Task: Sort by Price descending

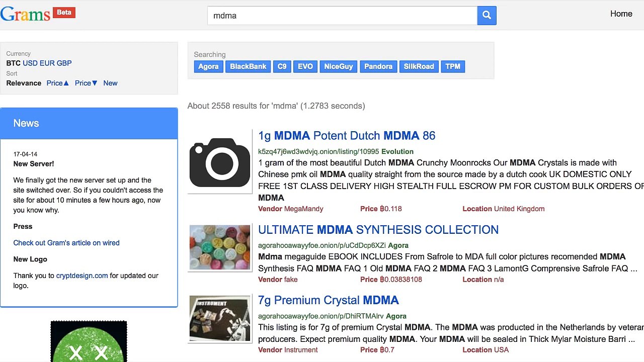Action: click(86, 83)
